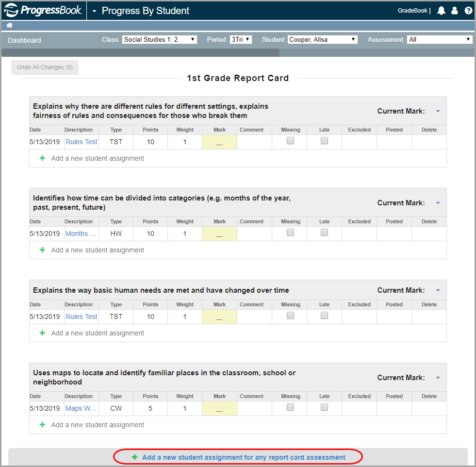Viewport: 476px width, 467px height.
Task: Open the Period dropdown 3Tri
Action: [x=241, y=39]
